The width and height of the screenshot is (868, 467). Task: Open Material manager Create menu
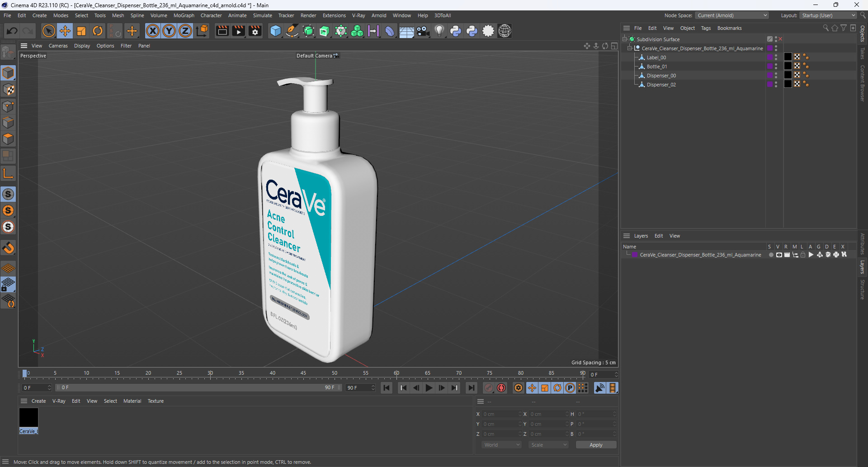click(38, 401)
